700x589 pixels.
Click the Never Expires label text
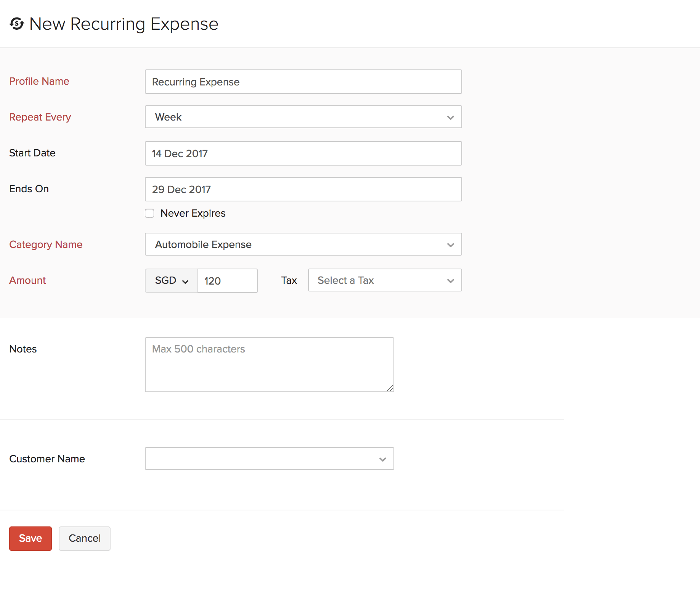pos(193,213)
